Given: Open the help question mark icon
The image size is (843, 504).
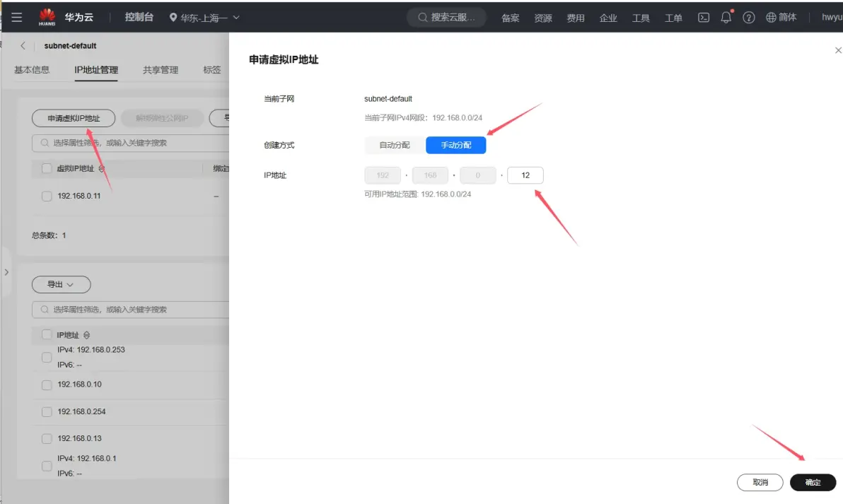Looking at the screenshot, I should (748, 17).
